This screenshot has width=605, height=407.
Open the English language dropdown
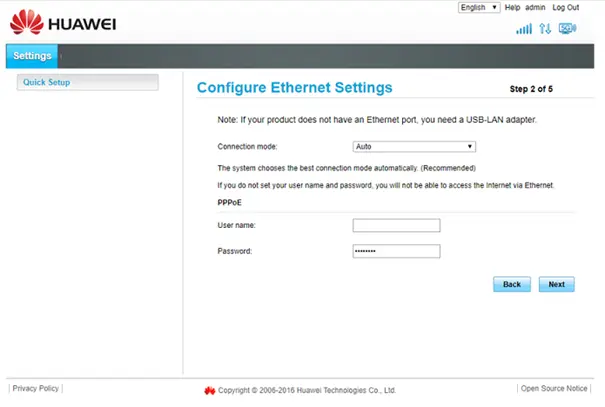(x=479, y=7)
